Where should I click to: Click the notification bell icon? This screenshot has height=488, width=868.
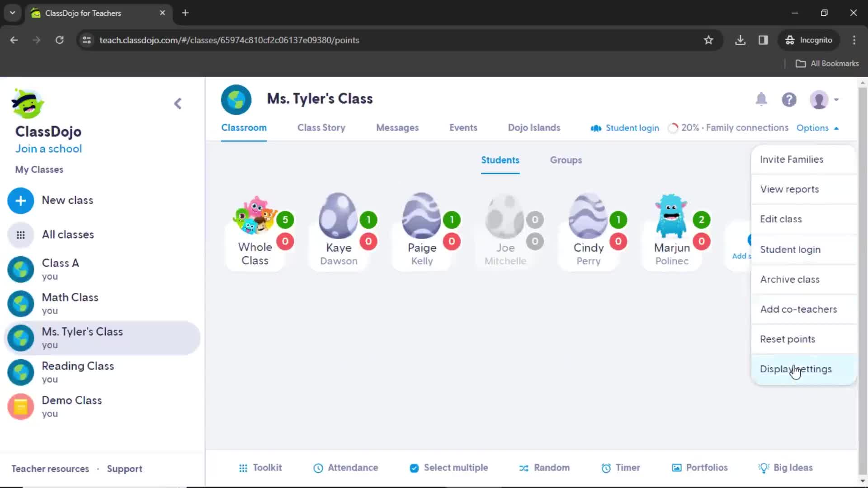tap(761, 99)
